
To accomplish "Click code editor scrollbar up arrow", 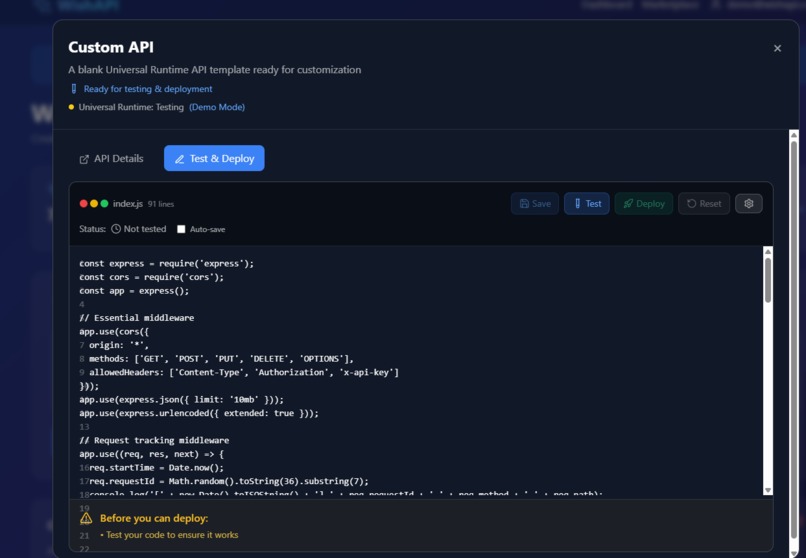I will tap(768, 251).
